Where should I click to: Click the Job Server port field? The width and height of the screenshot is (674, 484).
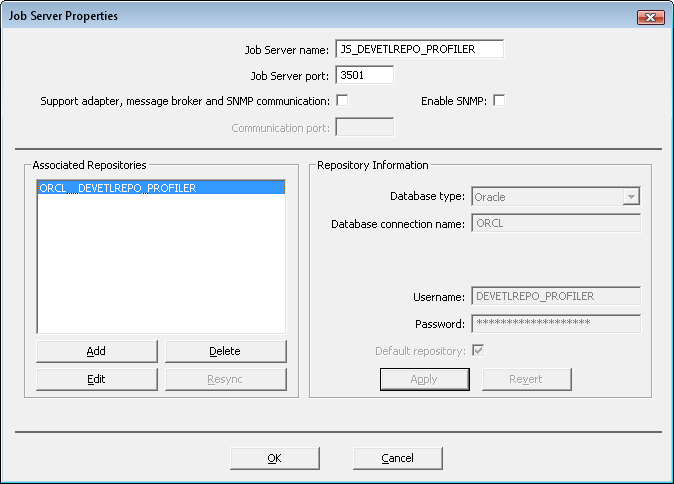(x=365, y=75)
